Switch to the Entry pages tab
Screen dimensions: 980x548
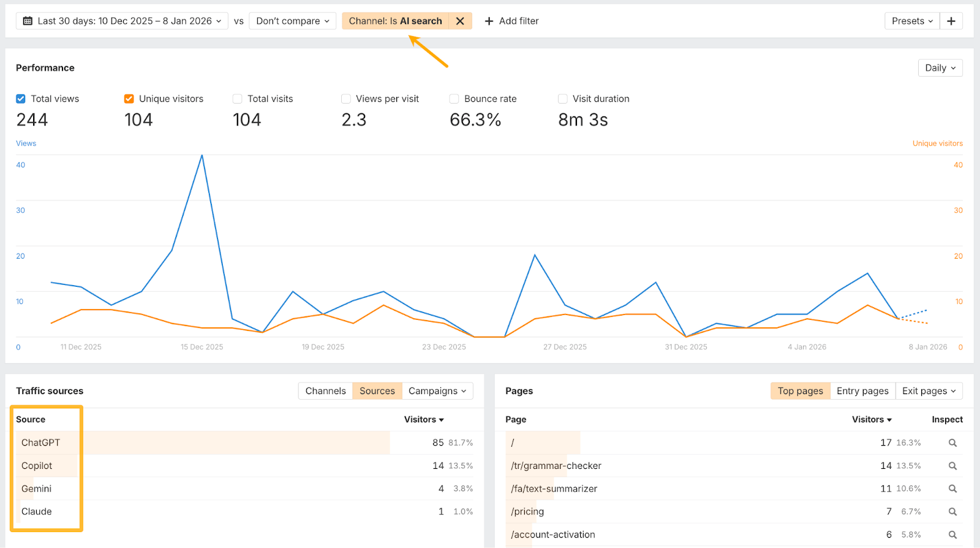pyautogui.click(x=862, y=391)
